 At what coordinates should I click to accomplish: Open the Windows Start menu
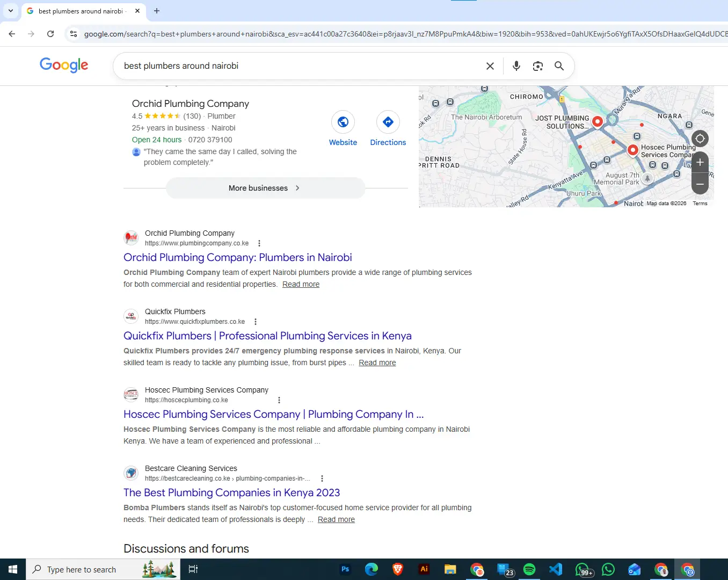tap(13, 569)
